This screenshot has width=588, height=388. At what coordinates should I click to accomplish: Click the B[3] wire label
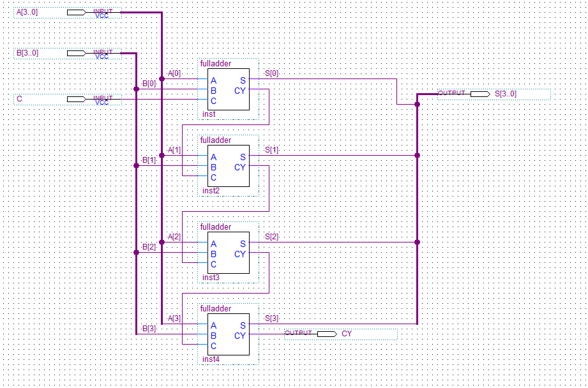pos(149,329)
